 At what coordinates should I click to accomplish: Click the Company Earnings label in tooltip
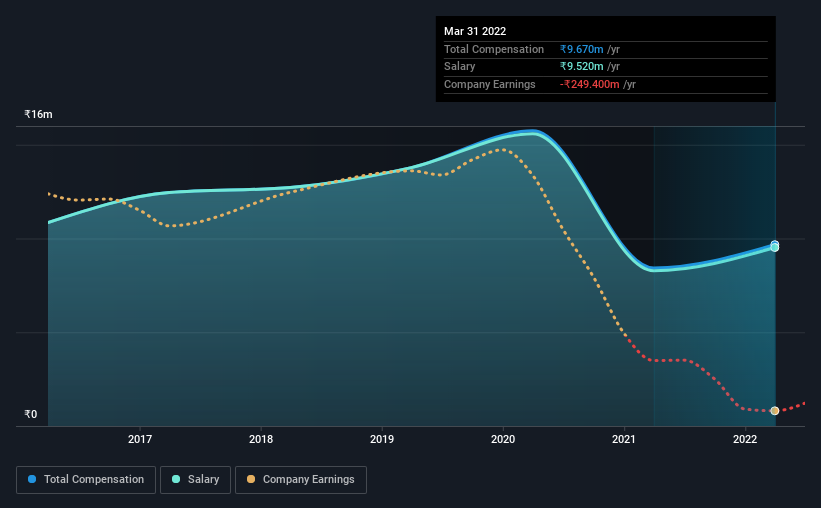tap(490, 84)
